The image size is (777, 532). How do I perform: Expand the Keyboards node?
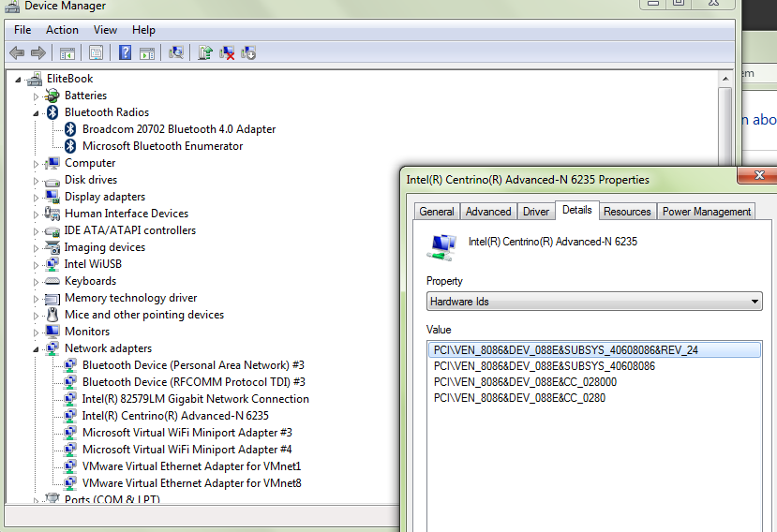36,282
